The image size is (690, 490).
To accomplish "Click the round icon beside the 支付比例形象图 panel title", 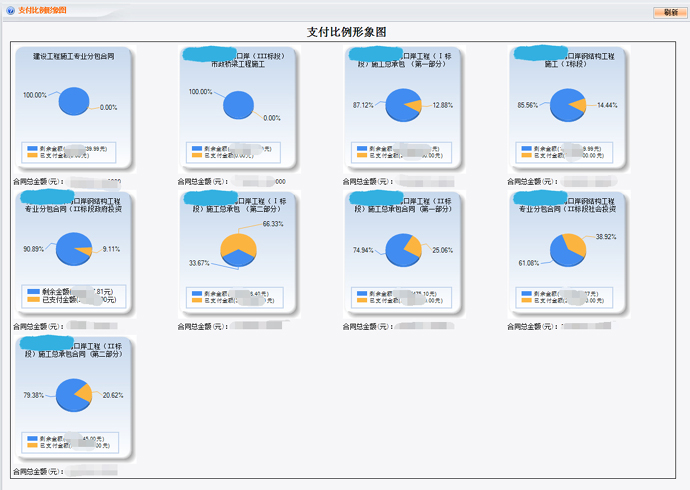I will (10, 10).
